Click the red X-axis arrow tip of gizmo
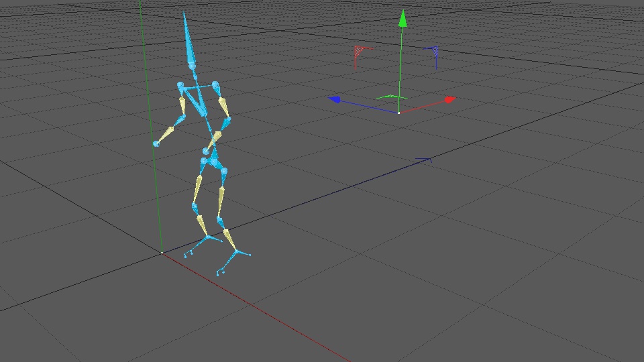The width and height of the screenshot is (644, 362). pos(450,100)
